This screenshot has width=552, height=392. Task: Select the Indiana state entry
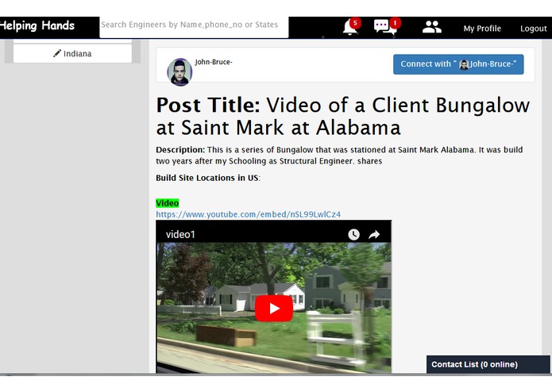(x=72, y=53)
